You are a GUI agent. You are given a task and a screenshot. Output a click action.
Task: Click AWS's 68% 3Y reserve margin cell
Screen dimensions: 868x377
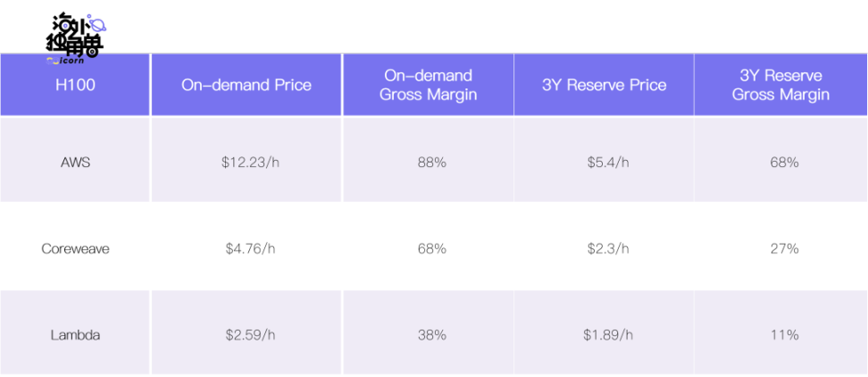(780, 163)
